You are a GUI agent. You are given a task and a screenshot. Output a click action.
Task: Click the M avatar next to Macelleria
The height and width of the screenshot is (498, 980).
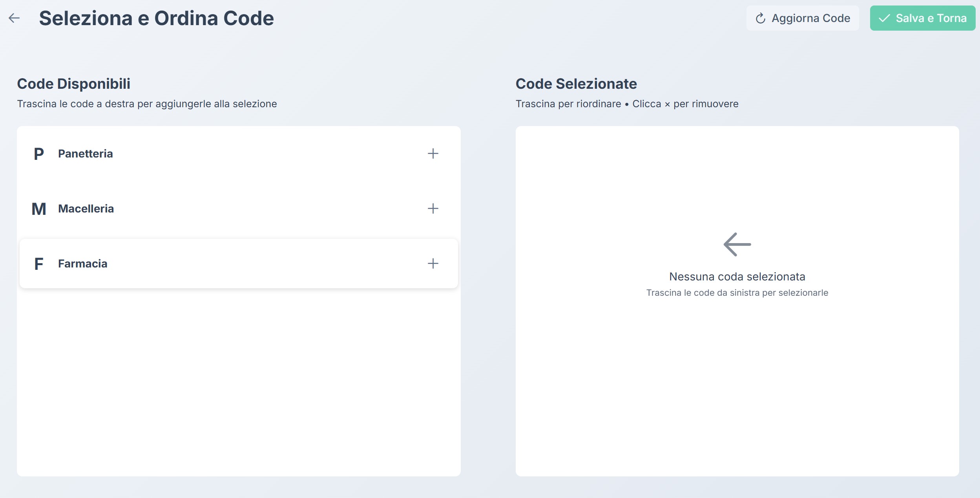pos(39,209)
